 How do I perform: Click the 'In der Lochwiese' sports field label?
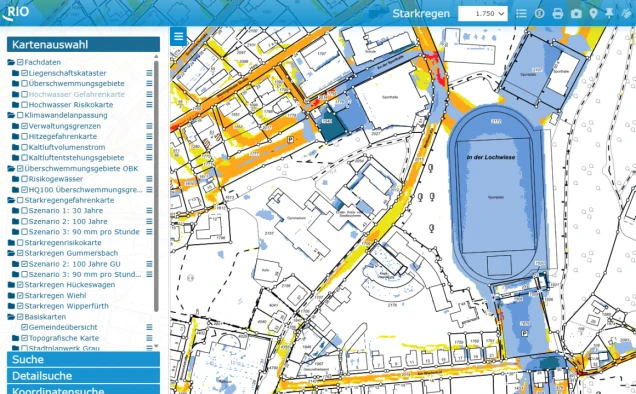pos(491,157)
